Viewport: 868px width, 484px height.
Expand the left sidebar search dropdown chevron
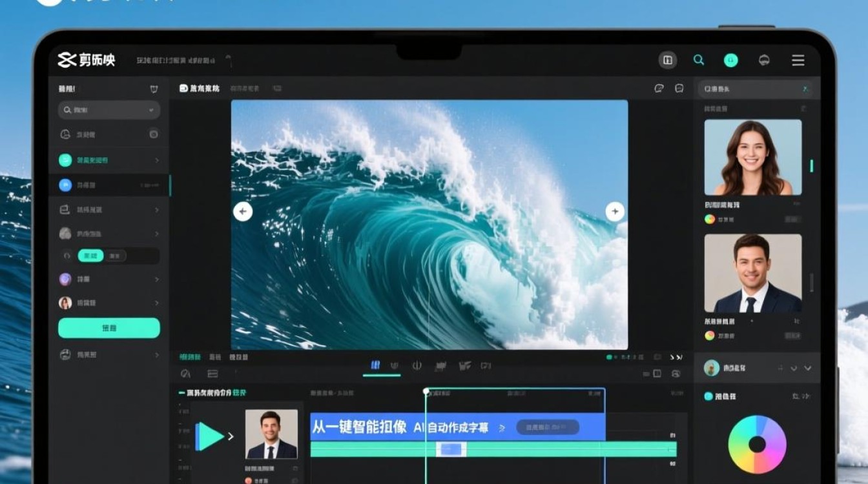[x=152, y=110]
